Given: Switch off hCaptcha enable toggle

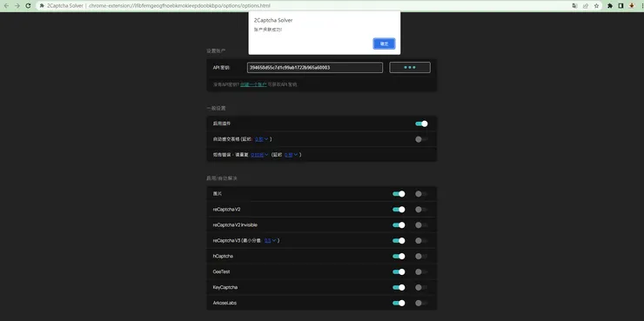Looking at the screenshot, I should [399, 256].
